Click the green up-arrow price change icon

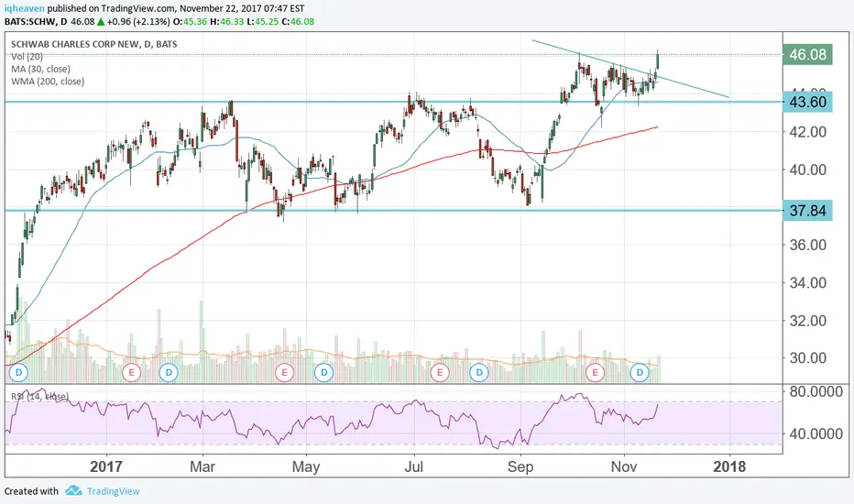click(101, 22)
